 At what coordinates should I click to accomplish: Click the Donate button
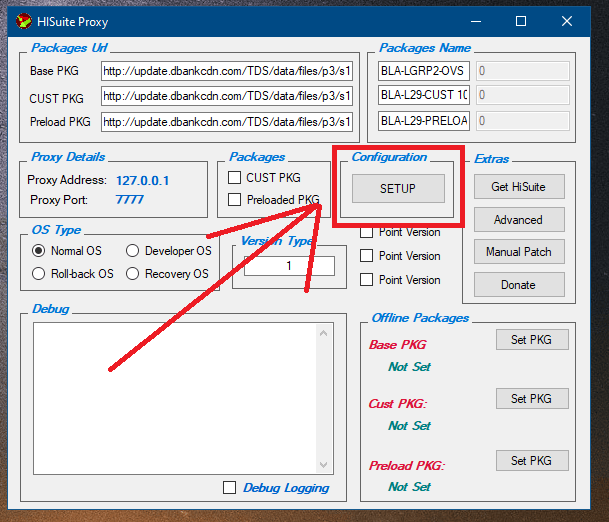[x=519, y=285]
